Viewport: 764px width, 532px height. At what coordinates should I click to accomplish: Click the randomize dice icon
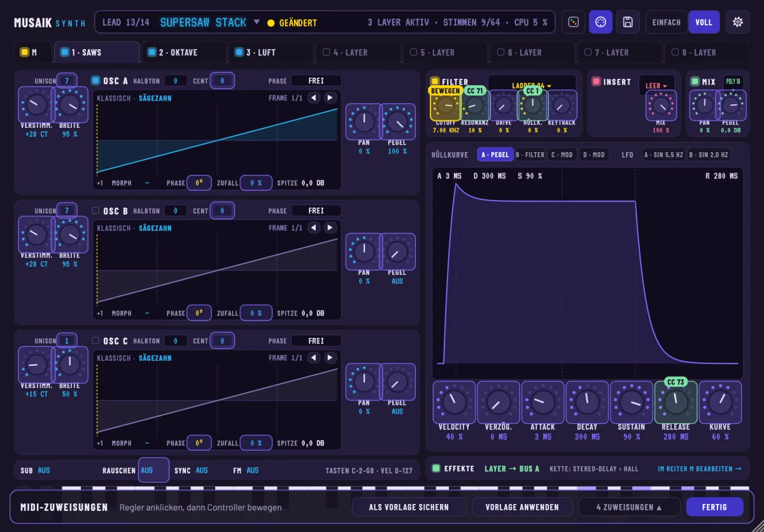573,22
